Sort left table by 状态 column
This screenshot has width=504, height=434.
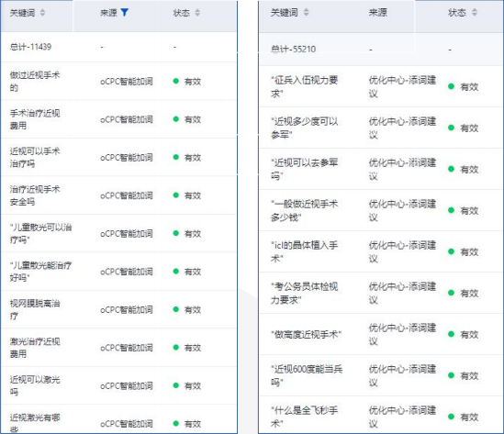point(197,13)
